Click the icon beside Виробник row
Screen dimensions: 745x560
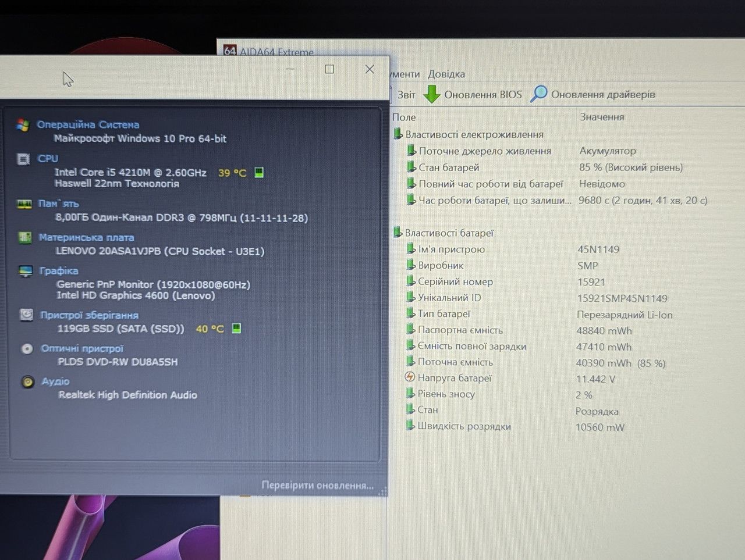[411, 265]
